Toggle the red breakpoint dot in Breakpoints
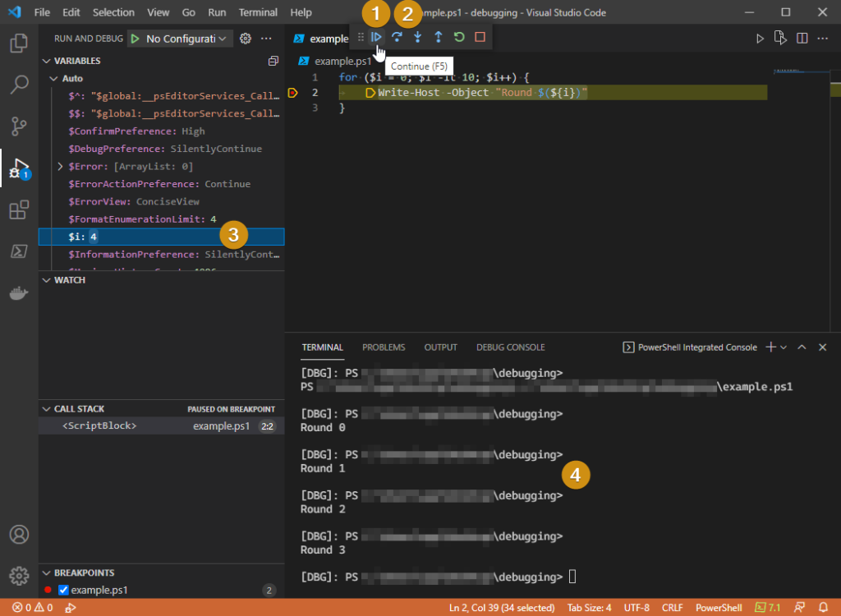Image resolution: width=841 pixels, height=616 pixels. coord(48,590)
